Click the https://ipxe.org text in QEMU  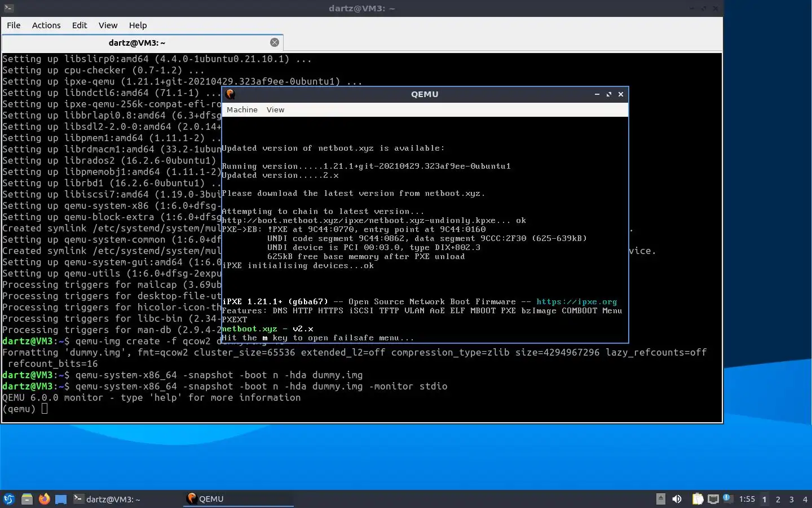(x=576, y=302)
